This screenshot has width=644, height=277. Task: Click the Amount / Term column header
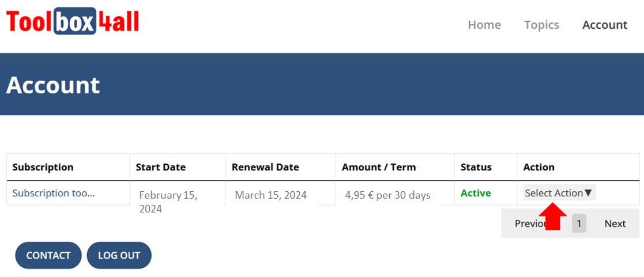pyautogui.click(x=379, y=167)
